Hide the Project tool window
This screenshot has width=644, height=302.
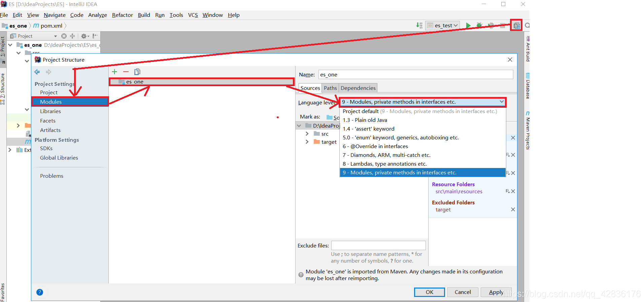[95, 36]
